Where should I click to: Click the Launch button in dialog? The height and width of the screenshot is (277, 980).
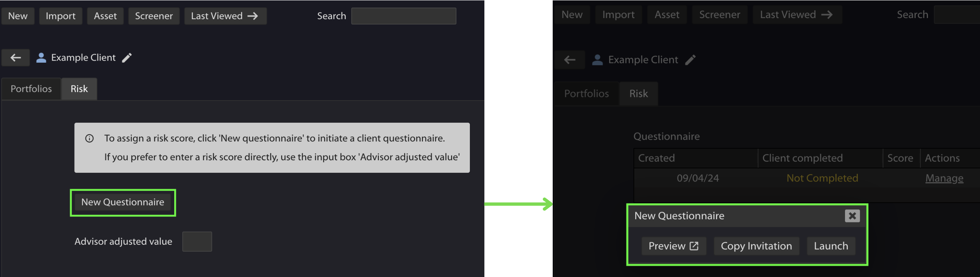point(831,246)
